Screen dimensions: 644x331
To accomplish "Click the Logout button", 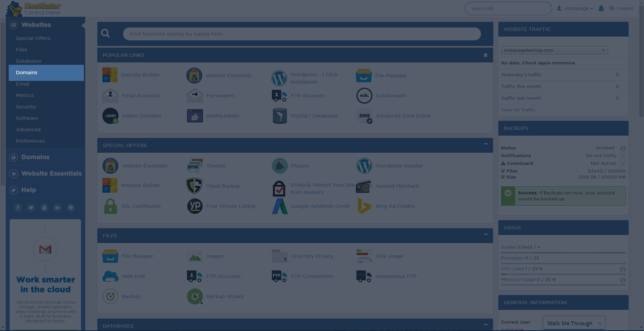I will (625, 8).
